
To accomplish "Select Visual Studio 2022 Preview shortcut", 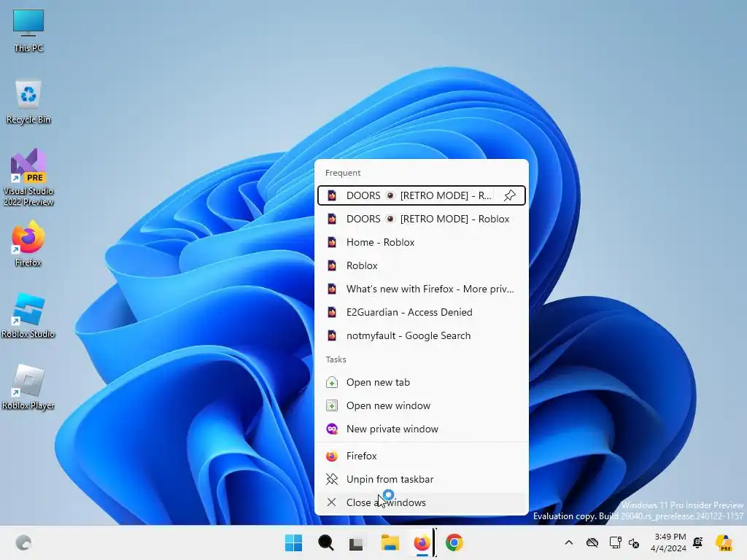I will point(28,177).
